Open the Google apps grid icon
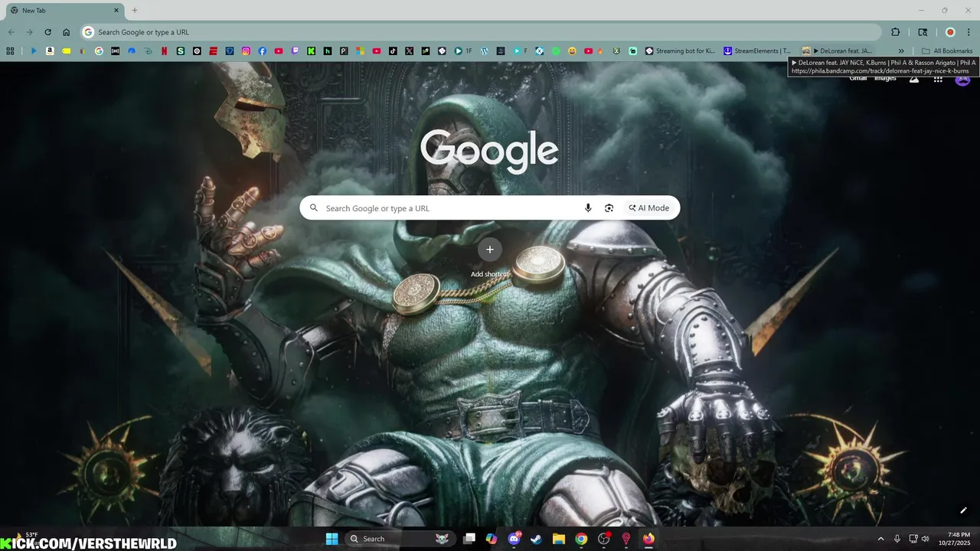Viewport: 980px width, 551px height. click(x=938, y=78)
